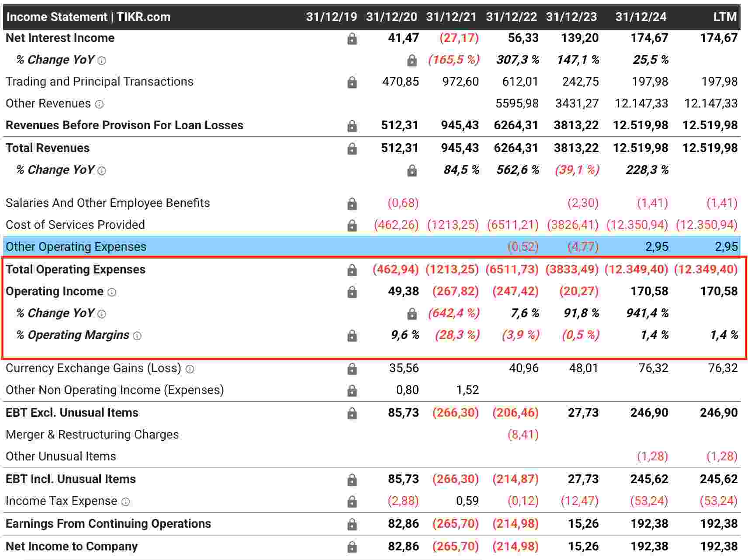Click the lock icon in the Net Income to Company row
This screenshot has width=748, height=560.
(352, 547)
